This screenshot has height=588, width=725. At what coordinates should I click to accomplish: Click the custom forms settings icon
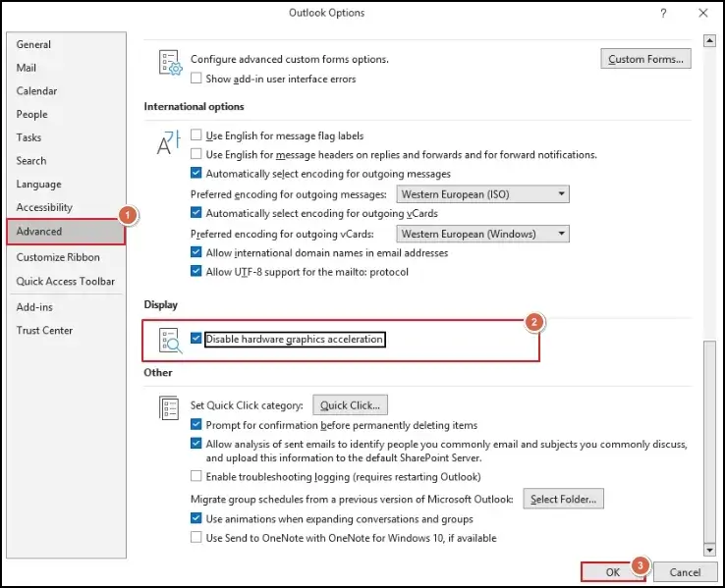[x=171, y=63]
